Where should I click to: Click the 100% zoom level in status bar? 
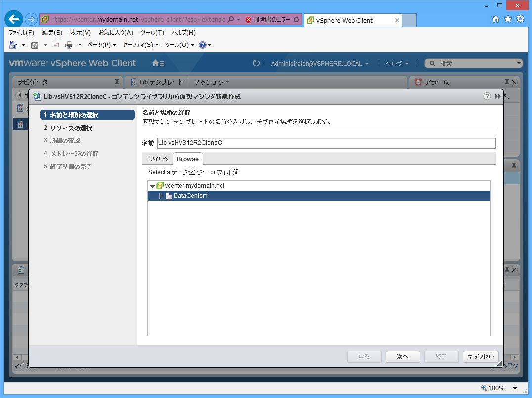[496, 388]
